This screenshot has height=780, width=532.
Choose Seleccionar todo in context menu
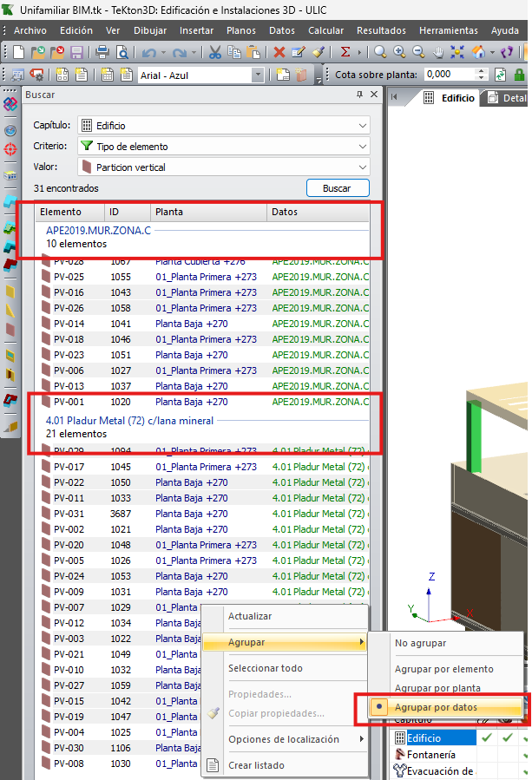265,668
